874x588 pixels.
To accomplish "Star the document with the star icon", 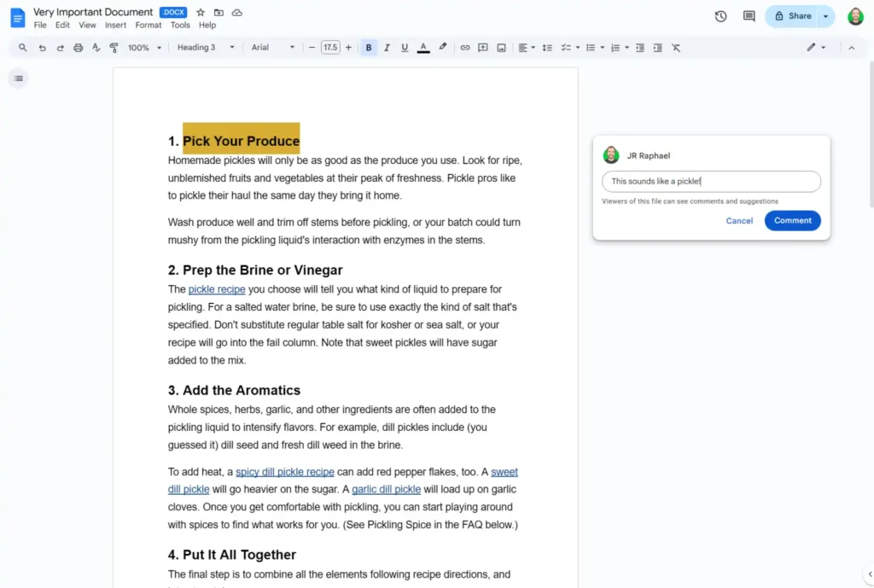I will [x=201, y=13].
